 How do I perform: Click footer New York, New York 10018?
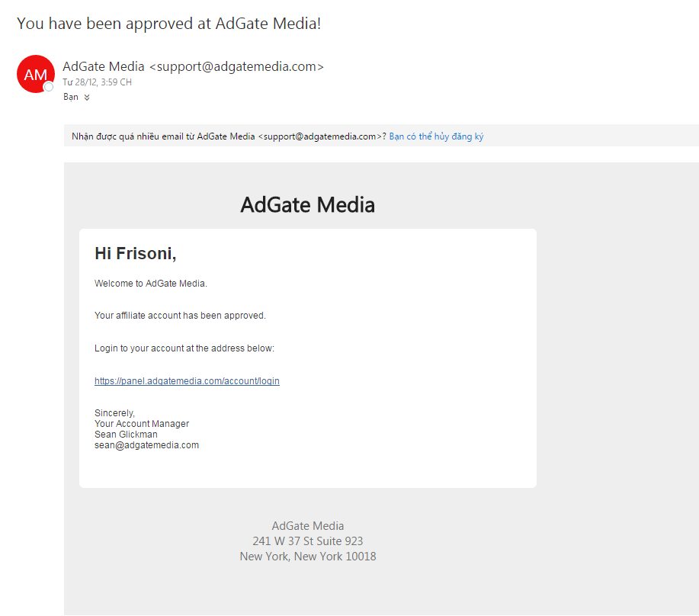click(308, 557)
